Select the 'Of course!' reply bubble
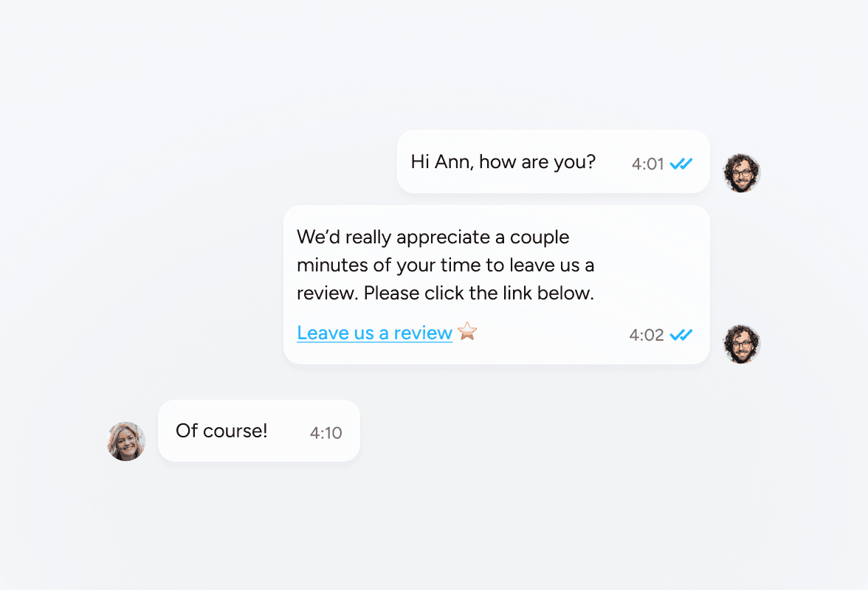 click(x=259, y=431)
